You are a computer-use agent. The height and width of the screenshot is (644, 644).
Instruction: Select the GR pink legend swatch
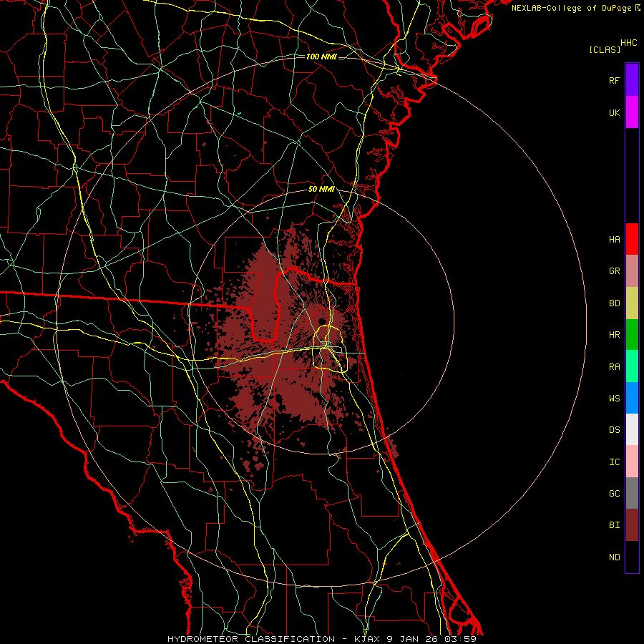pyautogui.click(x=632, y=271)
